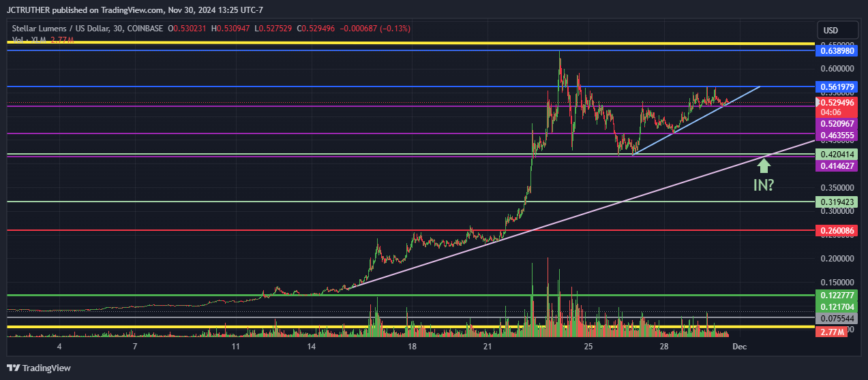Select the purple 0.414627 price label
The width and height of the screenshot is (868, 380).
click(x=837, y=166)
